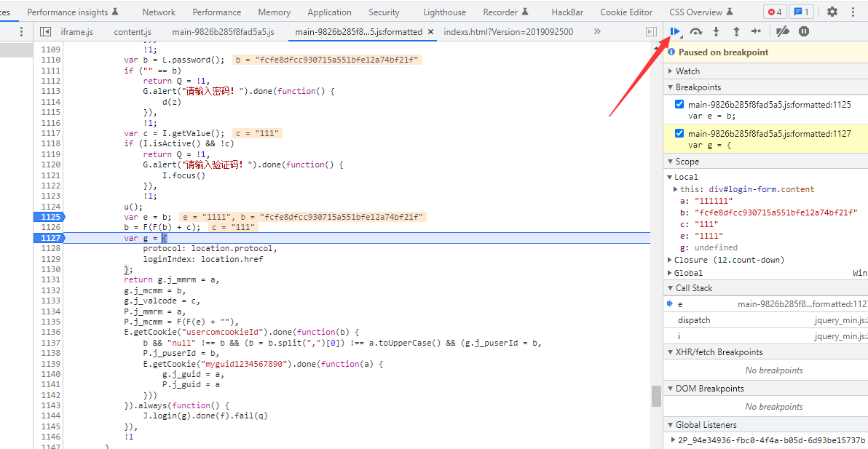Open the CSS Overview panel

(x=701, y=12)
